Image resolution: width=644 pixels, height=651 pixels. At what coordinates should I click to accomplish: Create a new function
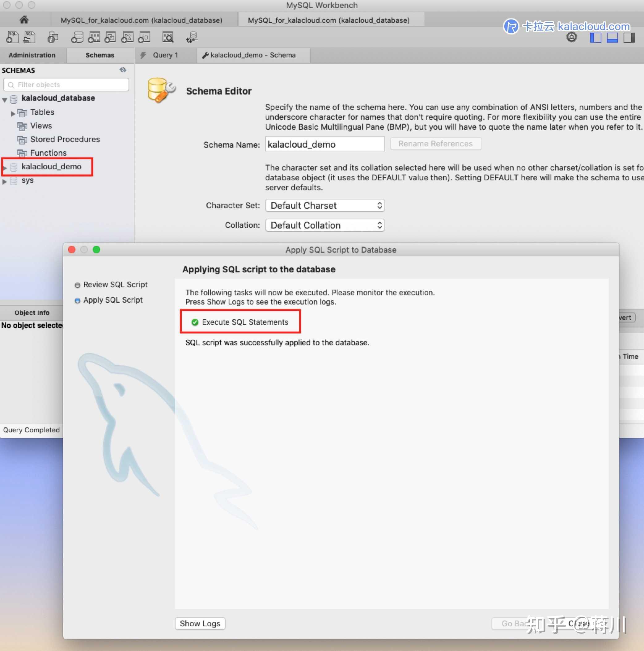pos(144,37)
